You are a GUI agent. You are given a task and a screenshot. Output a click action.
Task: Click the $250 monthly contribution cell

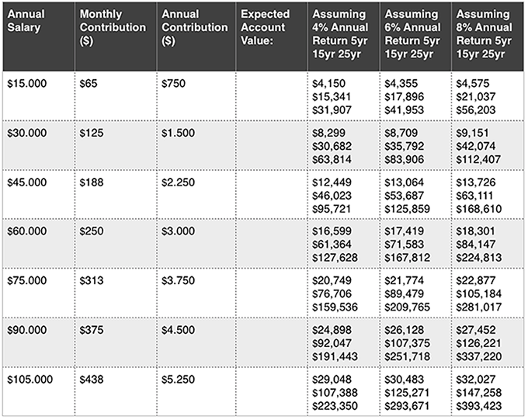[x=92, y=232]
